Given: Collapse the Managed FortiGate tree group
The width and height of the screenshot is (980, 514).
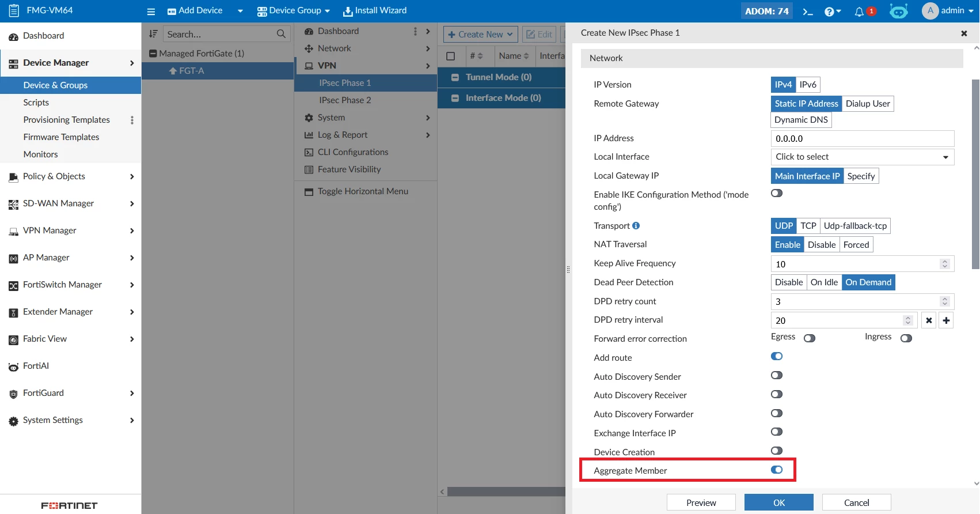Looking at the screenshot, I should [153, 54].
